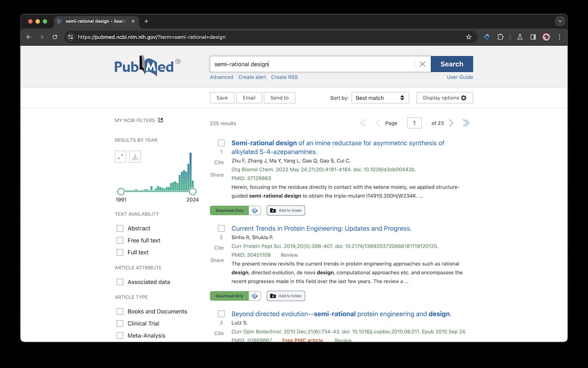Viewport: 588px width, 368px height.
Task: Select the checkbox for result 2
Action: point(221,229)
